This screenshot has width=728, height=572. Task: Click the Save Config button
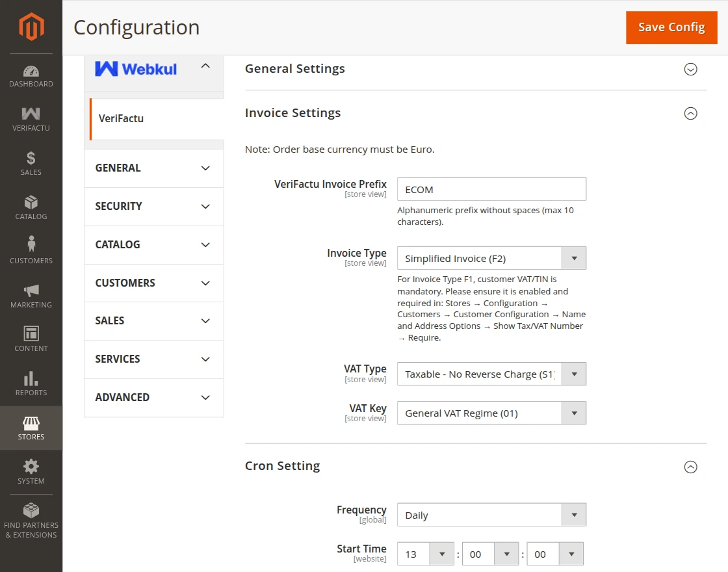click(671, 27)
